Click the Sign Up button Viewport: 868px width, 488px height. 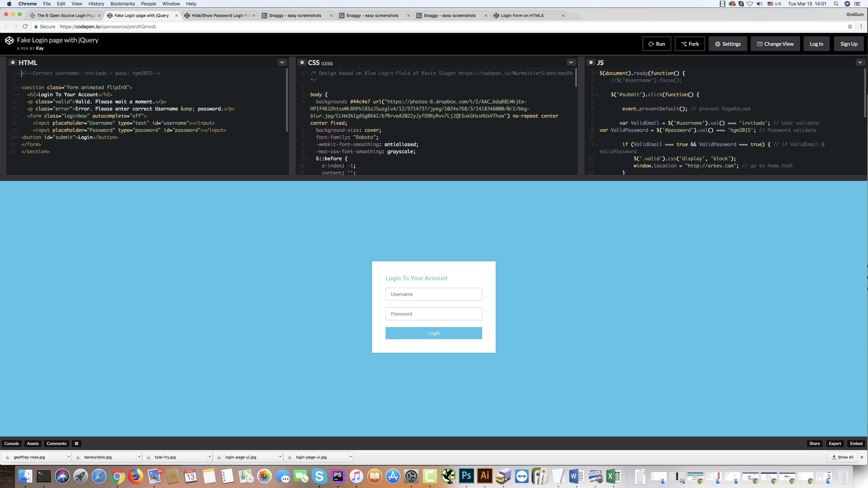point(849,44)
